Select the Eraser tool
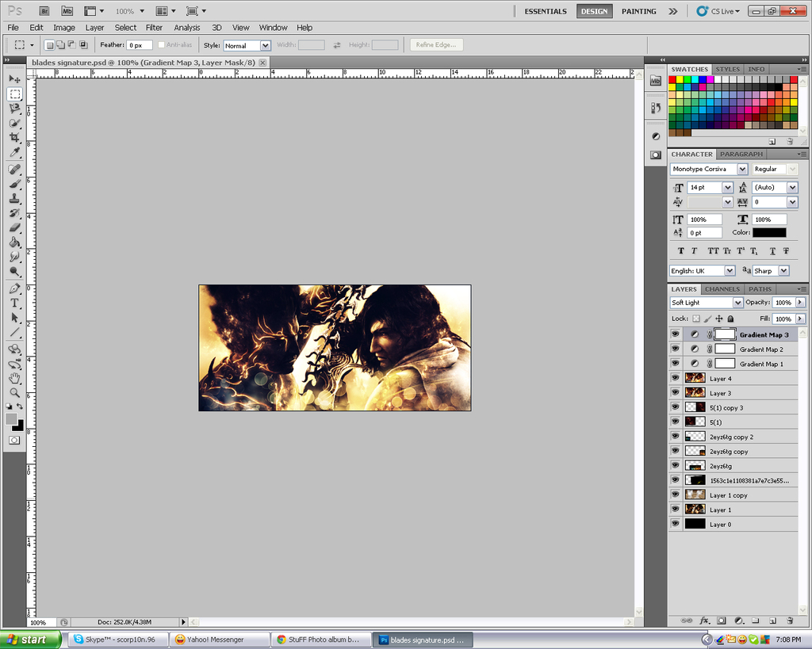The height and width of the screenshot is (649, 812). [14, 227]
